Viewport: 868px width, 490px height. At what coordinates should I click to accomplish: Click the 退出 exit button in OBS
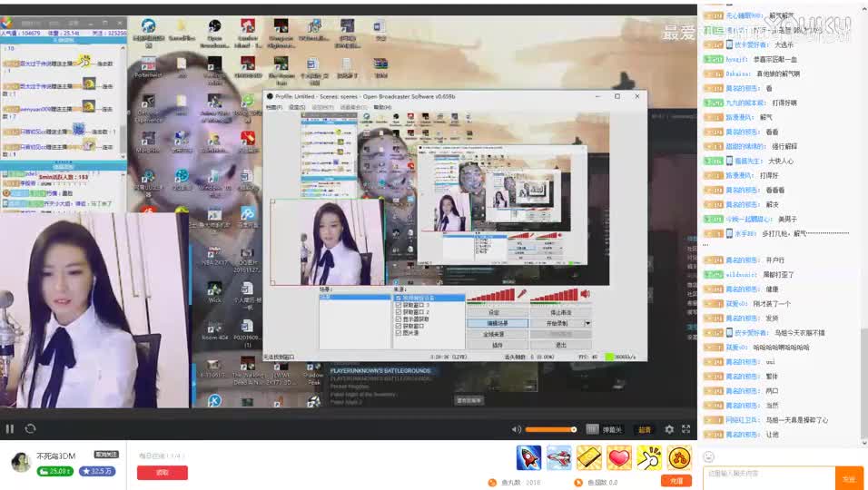click(560, 345)
